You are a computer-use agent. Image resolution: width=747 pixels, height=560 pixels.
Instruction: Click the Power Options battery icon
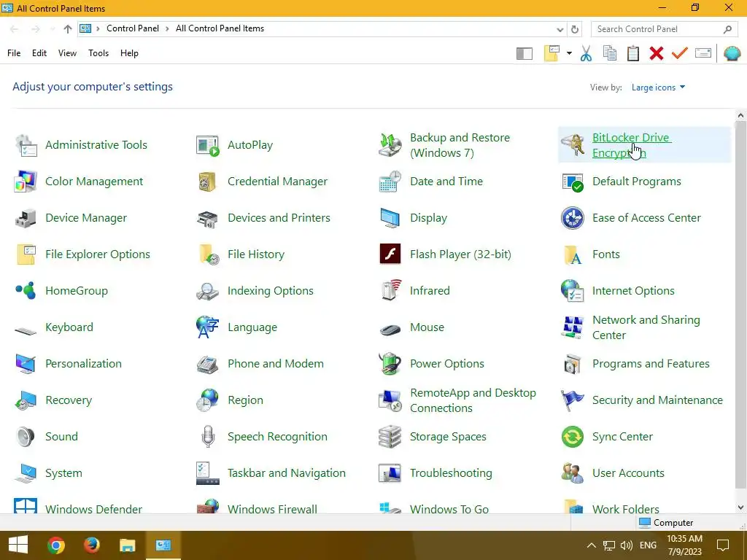pos(390,364)
